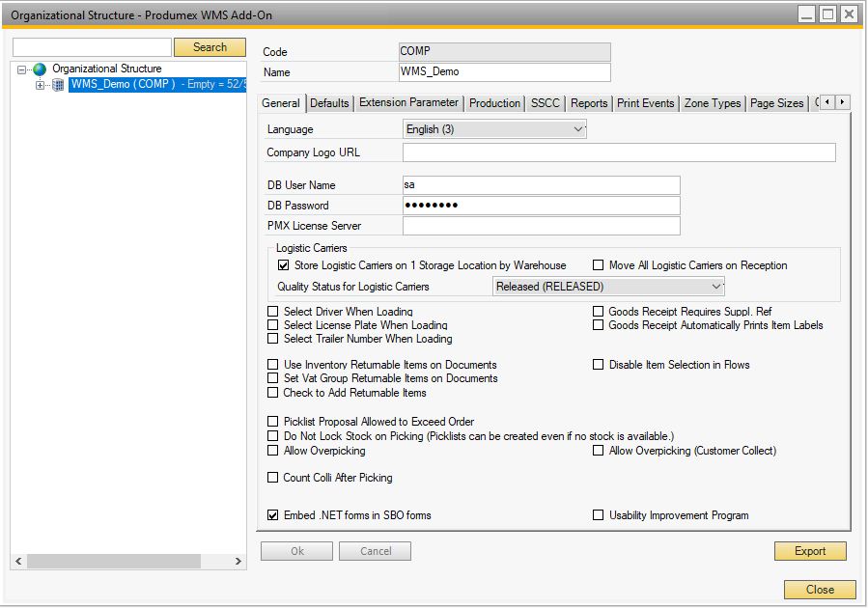Collapse the Organizational Structure root node
This screenshot has height=608, width=868.
click(21, 69)
